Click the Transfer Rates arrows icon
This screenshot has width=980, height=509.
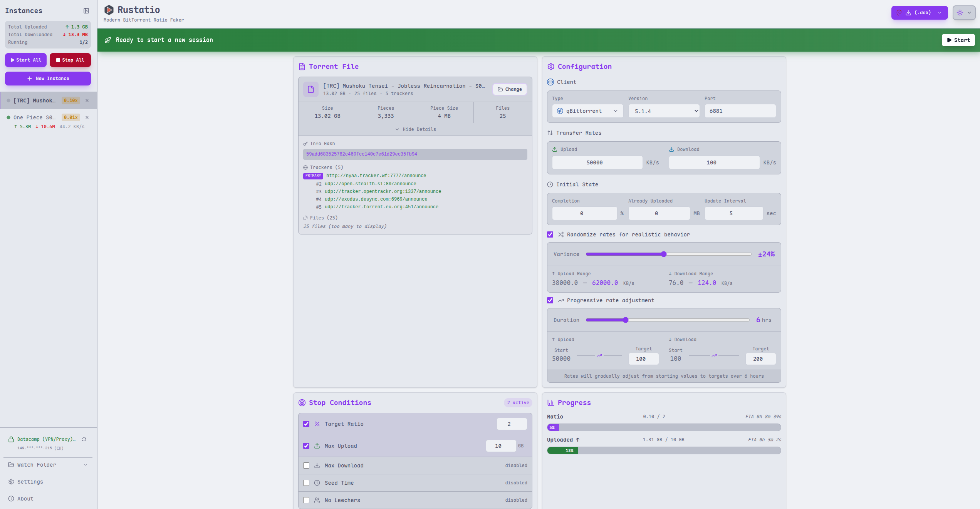click(x=550, y=133)
